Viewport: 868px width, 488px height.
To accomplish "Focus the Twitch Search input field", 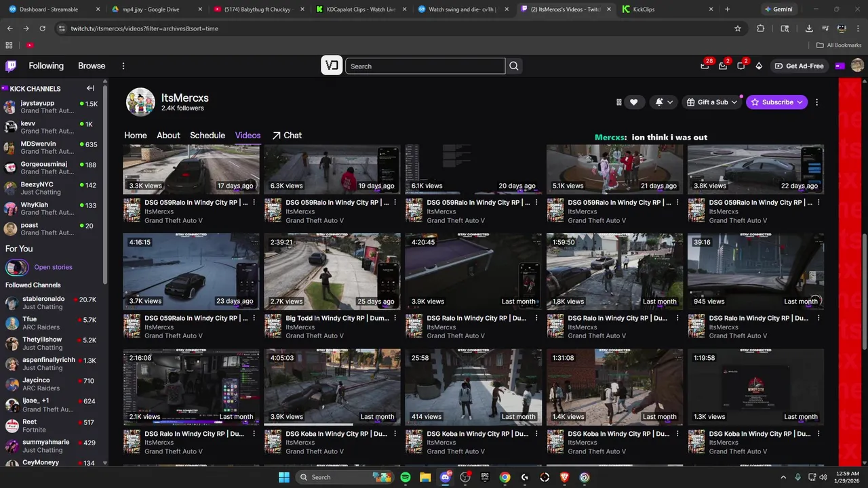I will point(425,66).
